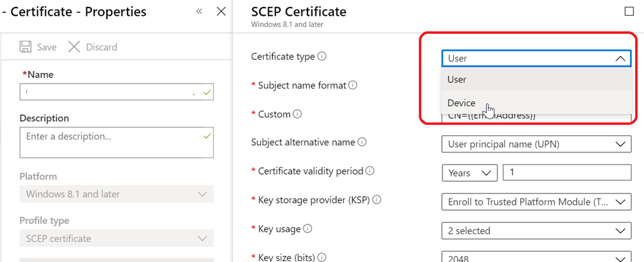Open the Subject alternative name dropdown
Viewport: 644px width, 262px height.
536,145
